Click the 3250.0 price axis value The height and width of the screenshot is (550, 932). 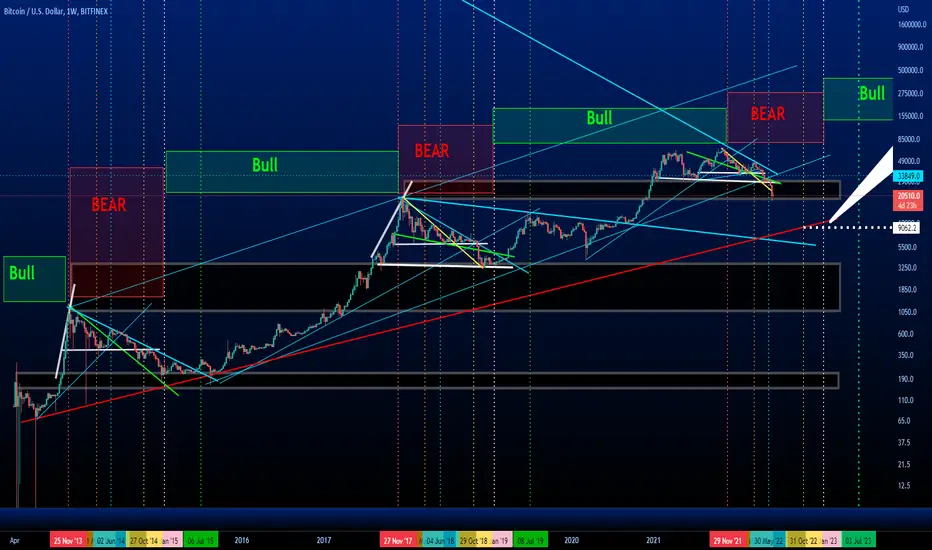908,268
